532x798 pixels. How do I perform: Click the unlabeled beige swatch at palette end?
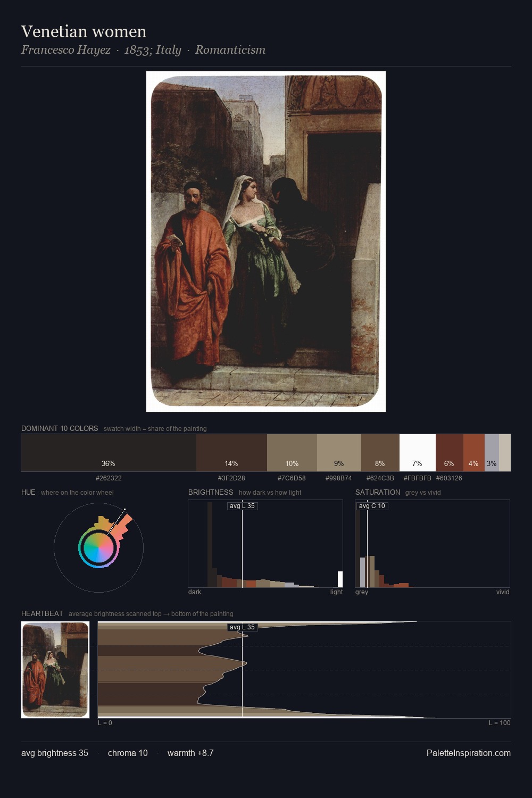pos(505,453)
